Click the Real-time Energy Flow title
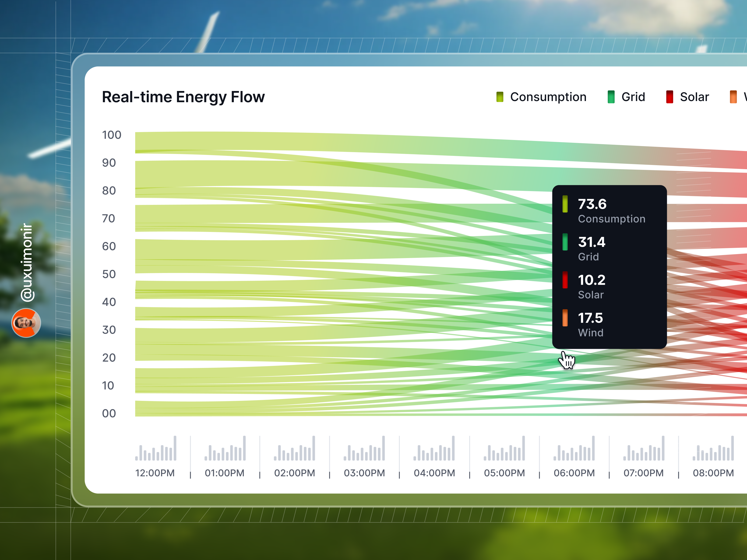This screenshot has width=747, height=560. coord(183,97)
